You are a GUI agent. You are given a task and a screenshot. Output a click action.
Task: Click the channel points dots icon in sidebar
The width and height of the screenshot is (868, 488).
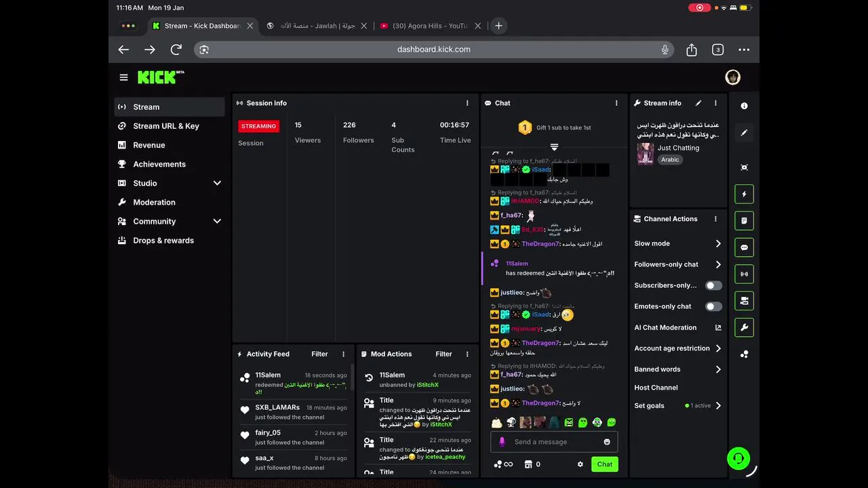pyautogui.click(x=744, y=354)
